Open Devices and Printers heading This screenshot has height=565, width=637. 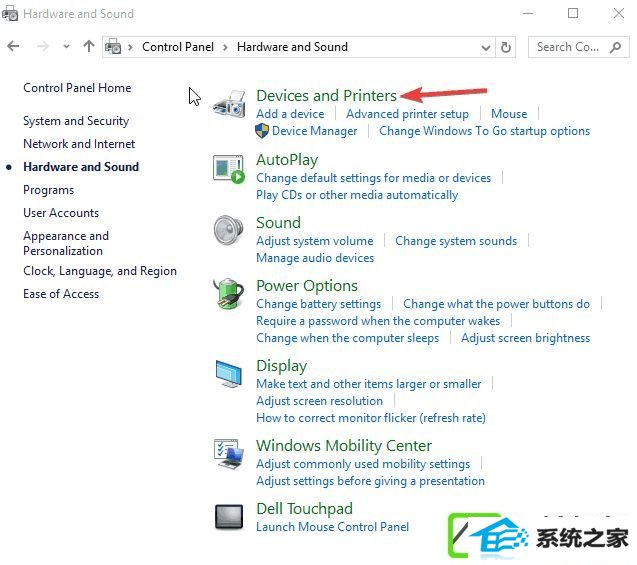coord(326,96)
